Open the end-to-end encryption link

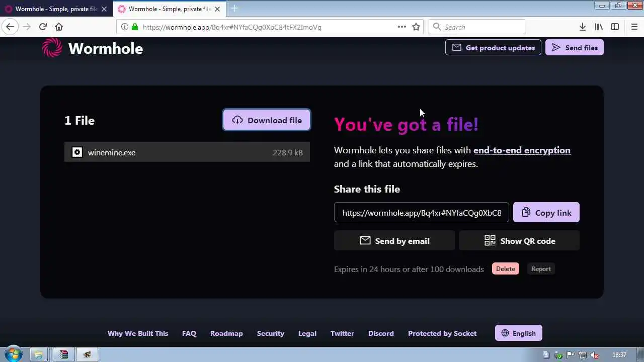pos(522,150)
